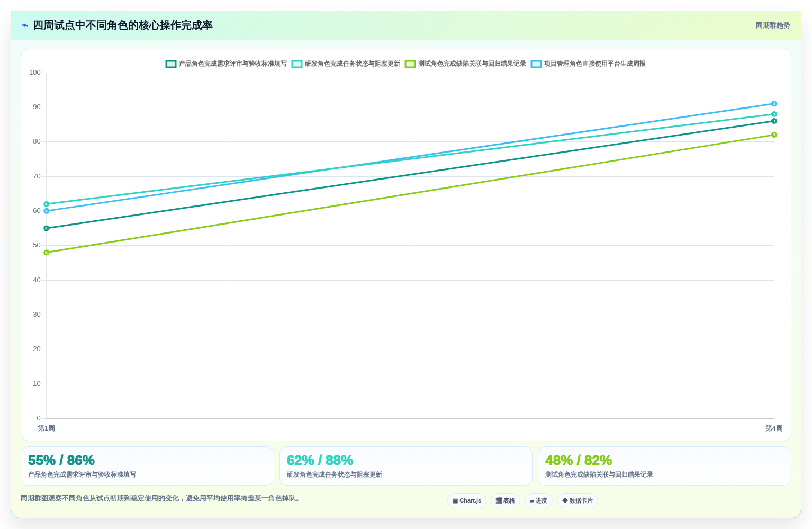Toggle the 研发角色完成任务状态与阻塞更新 legend series

[x=346, y=64]
